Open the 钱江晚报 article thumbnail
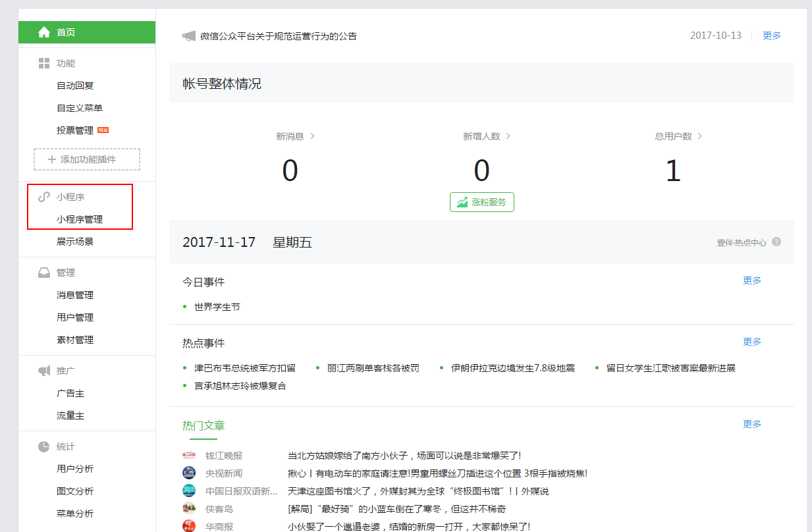This screenshot has width=812, height=532. (x=189, y=456)
